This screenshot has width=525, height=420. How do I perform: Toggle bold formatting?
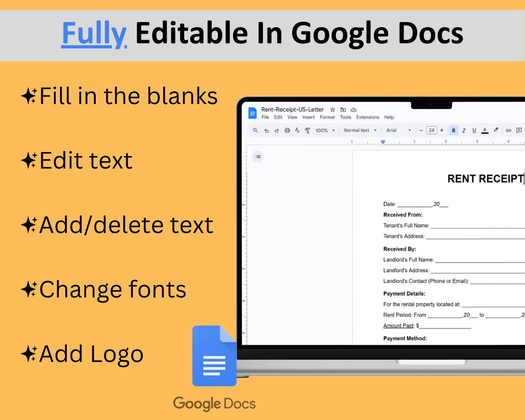(454, 130)
